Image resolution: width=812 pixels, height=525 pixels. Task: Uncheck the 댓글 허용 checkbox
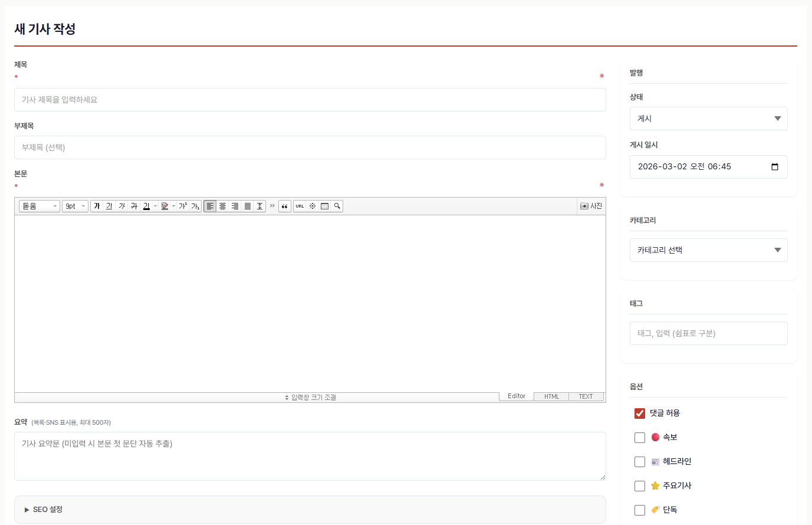(640, 414)
